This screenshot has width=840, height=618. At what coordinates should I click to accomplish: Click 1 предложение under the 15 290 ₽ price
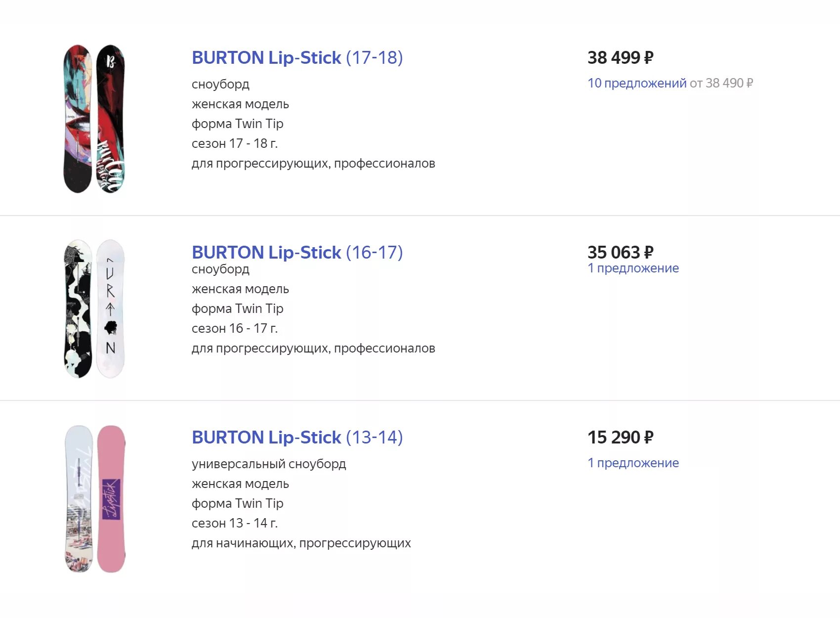point(633,463)
